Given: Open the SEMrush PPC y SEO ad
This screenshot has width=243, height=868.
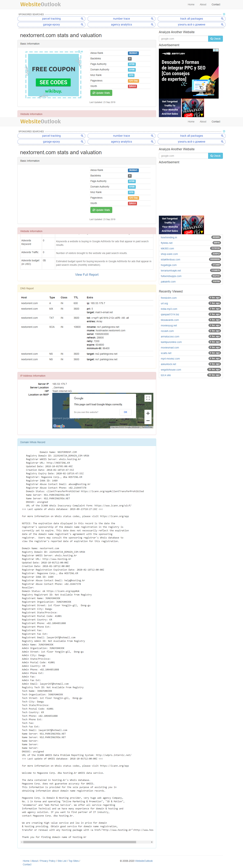Looking at the screenshot, I should 189,74.
